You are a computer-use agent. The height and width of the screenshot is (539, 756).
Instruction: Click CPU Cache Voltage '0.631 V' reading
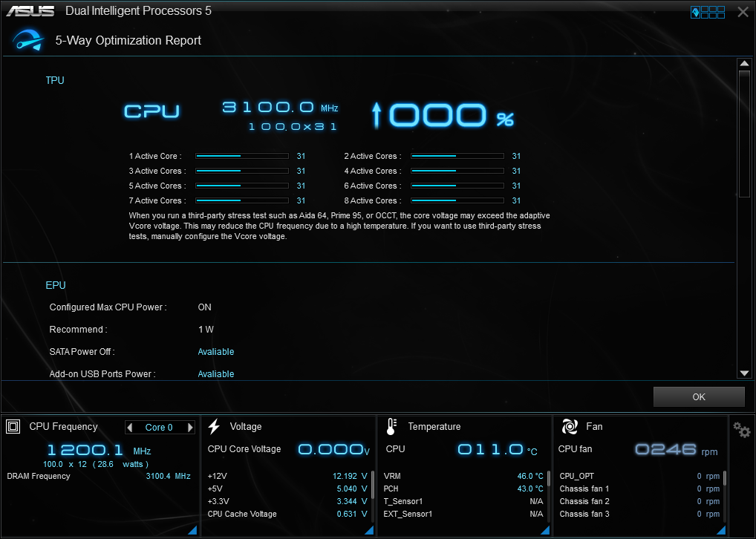tap(352, 514)
